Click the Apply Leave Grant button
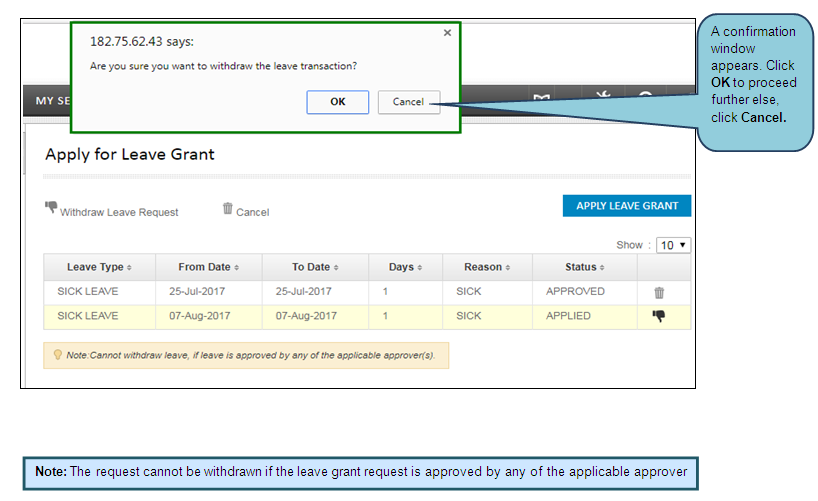Image resolution: width=818 pixels, height=501 pixels. tap(626, 206)
